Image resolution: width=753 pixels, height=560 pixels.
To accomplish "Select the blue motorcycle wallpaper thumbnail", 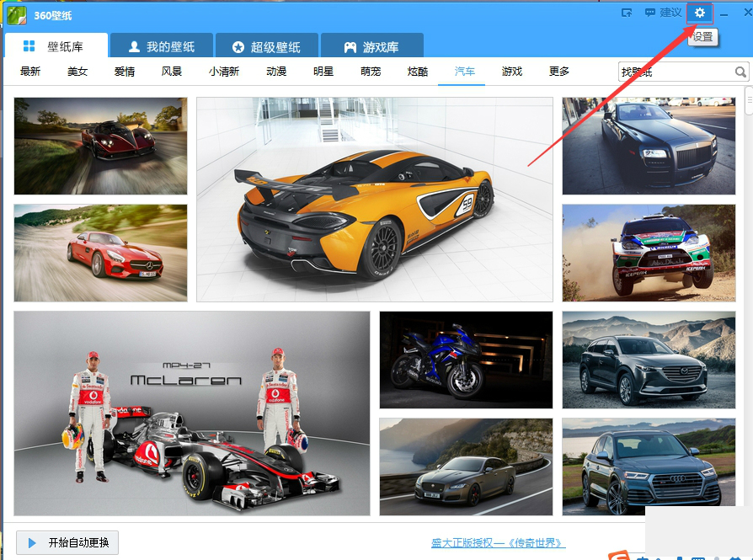I will (466, 360).
